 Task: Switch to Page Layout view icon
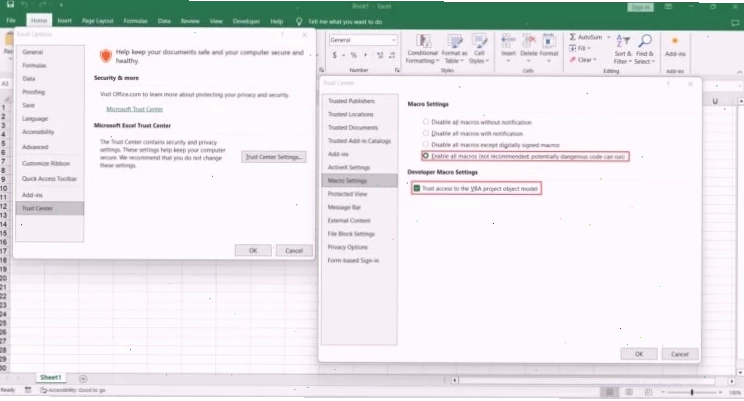click(629, 392)
